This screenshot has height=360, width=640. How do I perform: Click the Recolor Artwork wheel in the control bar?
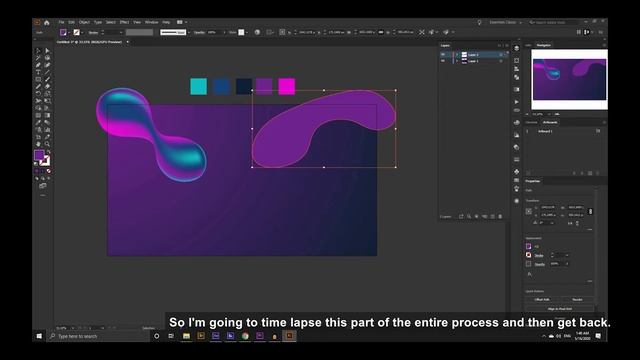pyautogui.click(x=257, y=32)
